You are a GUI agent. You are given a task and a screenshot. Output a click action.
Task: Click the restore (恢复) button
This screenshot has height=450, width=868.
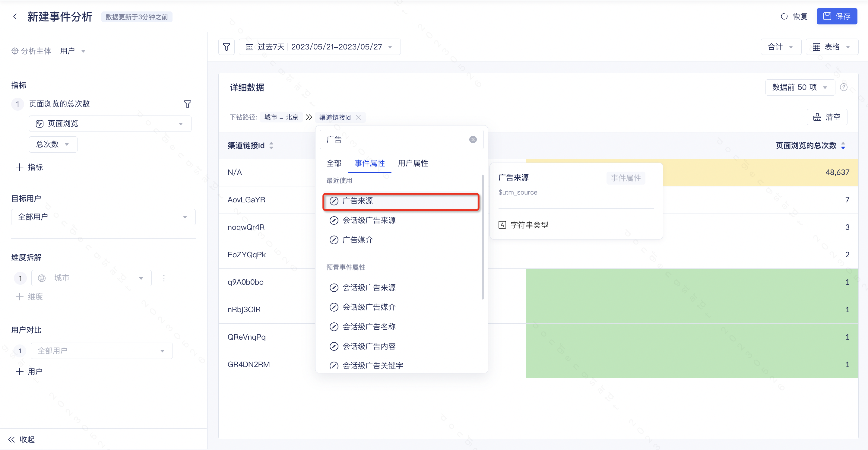pos(794,16)
